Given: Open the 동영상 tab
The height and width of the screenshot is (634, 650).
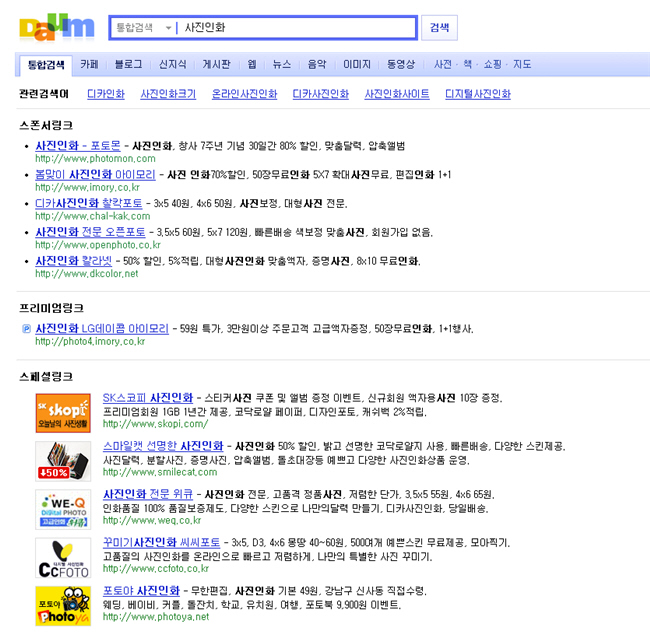Looking at the screenshot, I should 400,64.
